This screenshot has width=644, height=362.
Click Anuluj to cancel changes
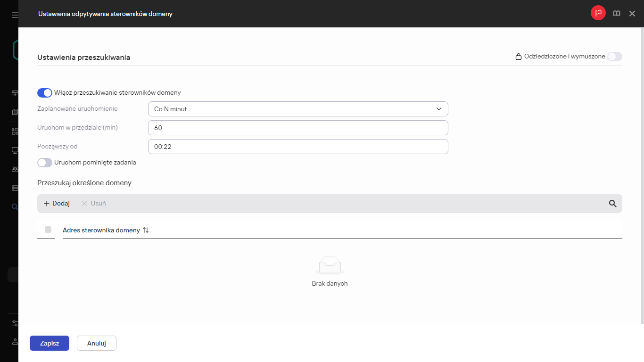click(96, 343)
